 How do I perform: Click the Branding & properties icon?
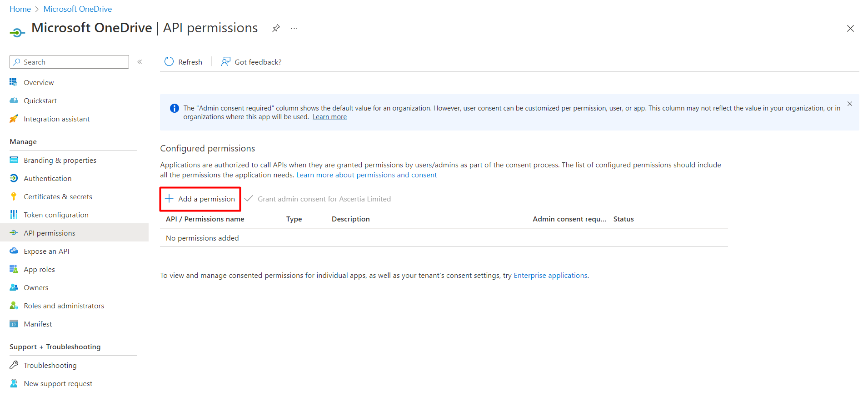pos(14,160)
